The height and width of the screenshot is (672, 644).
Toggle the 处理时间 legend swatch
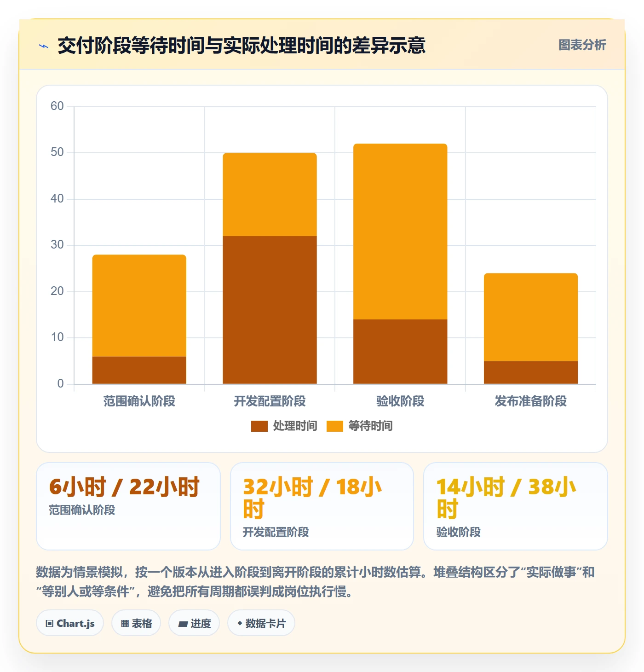click(259, 426)
